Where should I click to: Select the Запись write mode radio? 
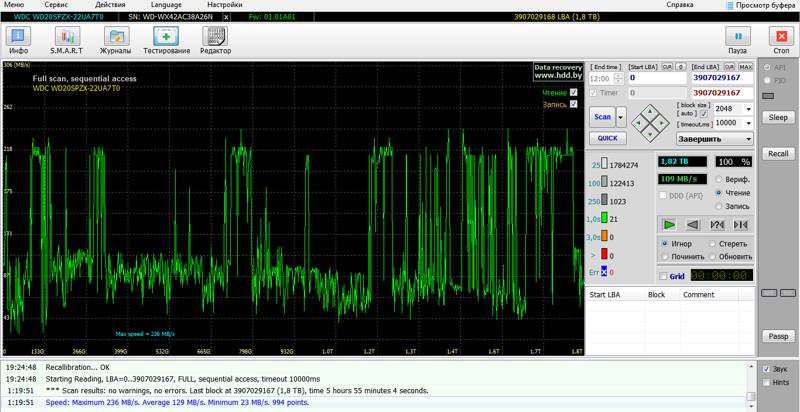(719, 207)
